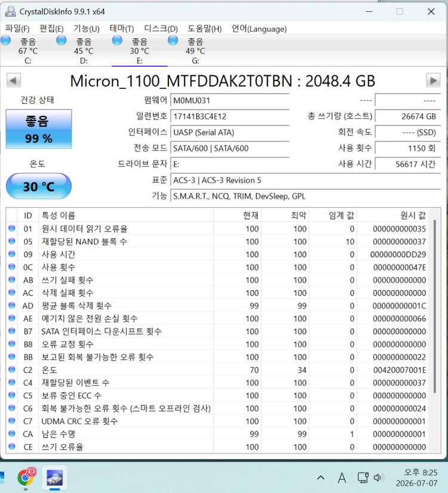This screenshot has width=448, height=493.
Task: Click status icon of row BB 보고된 회복 불가능한 오류
Action: pos(12,356)
